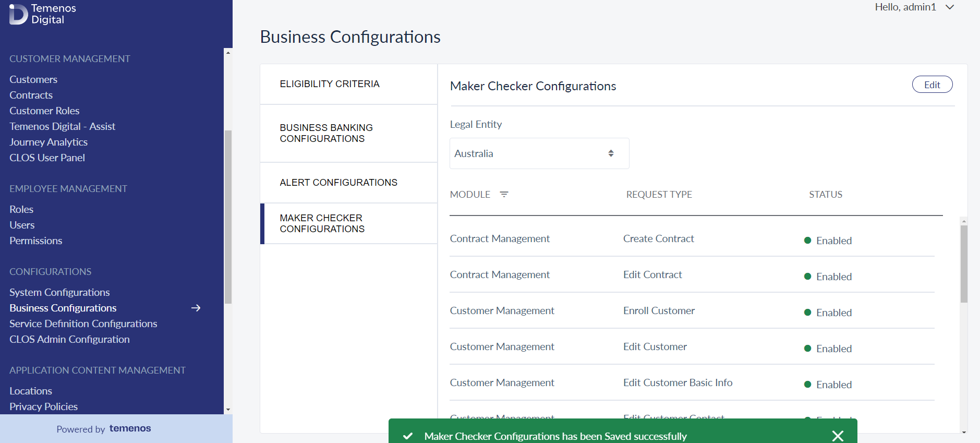Click the table scrollbar thumb
Image resolution: width=980 pixels, height=443 pixels.
click(x=964, y=264)
